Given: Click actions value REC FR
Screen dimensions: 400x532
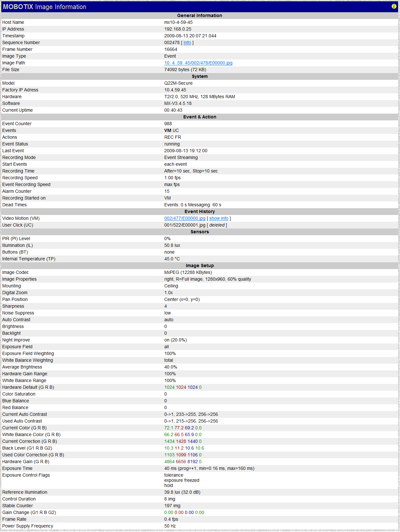Looking at the screenshot, I should click(x=173, y=137).
